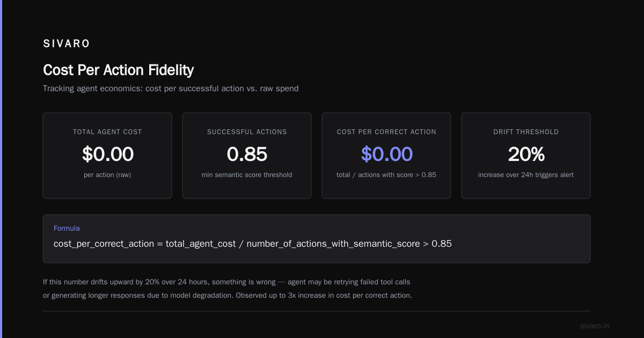644x338 pixels.
Task: Click the purple $0.00 cost value
Action: (x=386, y=154)
